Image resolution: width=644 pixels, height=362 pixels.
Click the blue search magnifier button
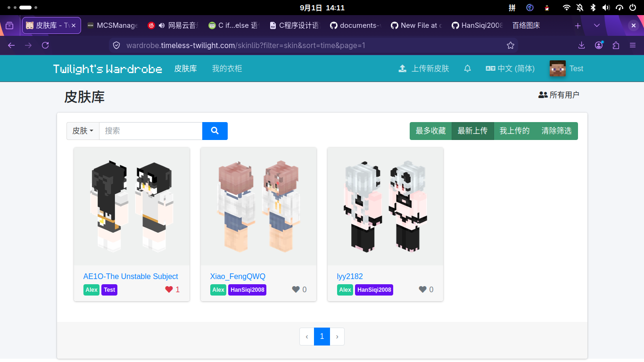pos(215,131)
